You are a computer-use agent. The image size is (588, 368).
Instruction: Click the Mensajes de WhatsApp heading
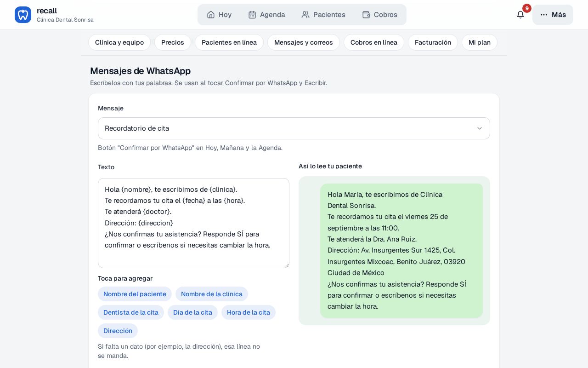[x=140, y=71]
